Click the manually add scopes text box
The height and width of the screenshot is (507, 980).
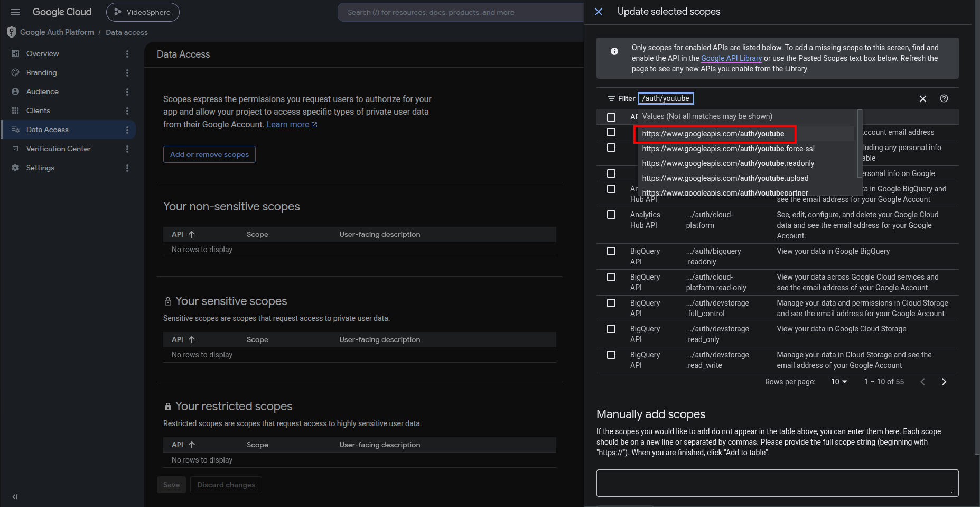pos(777,483)
